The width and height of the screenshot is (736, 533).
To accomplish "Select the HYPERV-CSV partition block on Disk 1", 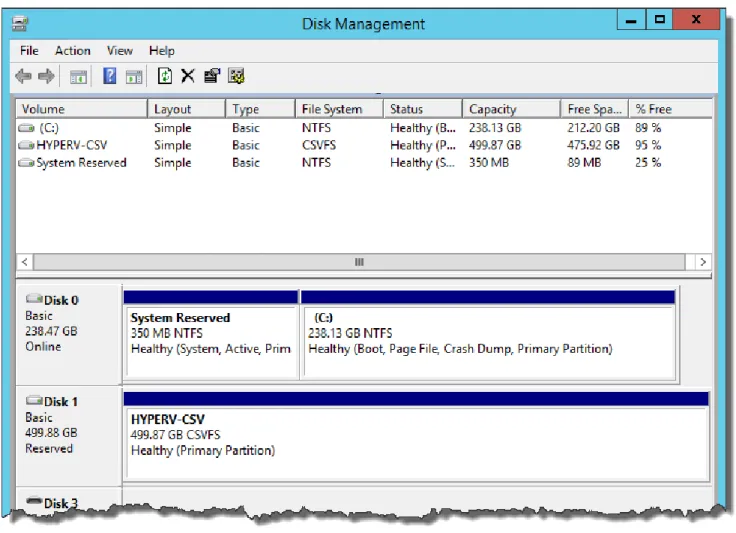I will (416, 436).
